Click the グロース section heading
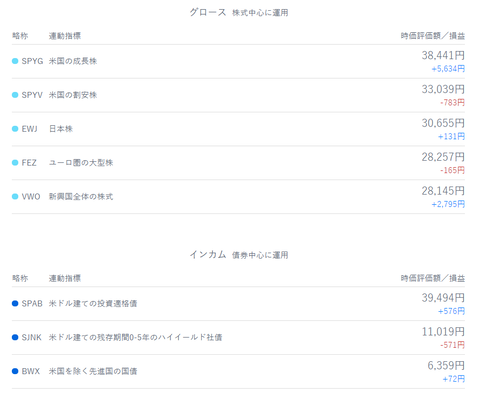The image size is (480, 401). click(x=208, y=12)
